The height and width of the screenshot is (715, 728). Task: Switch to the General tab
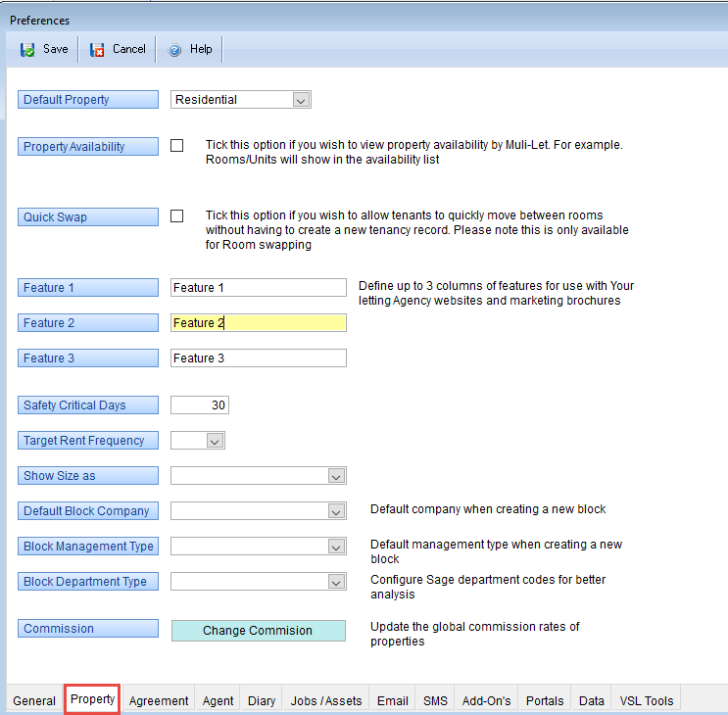[34, 700]
